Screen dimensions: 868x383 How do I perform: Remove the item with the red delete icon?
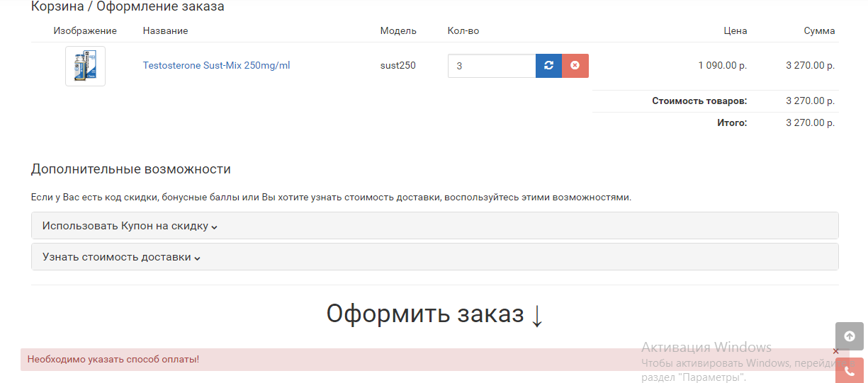point(575,66)
